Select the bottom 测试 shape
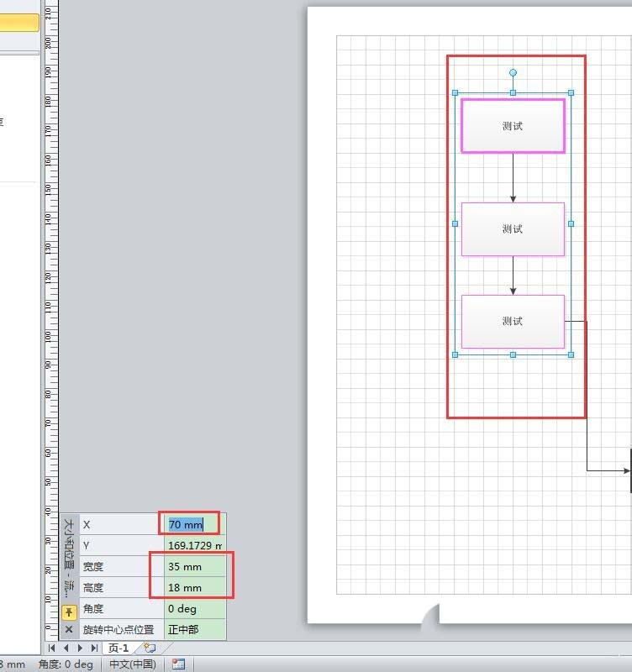The image size is (632, 672). click(513, 322)
